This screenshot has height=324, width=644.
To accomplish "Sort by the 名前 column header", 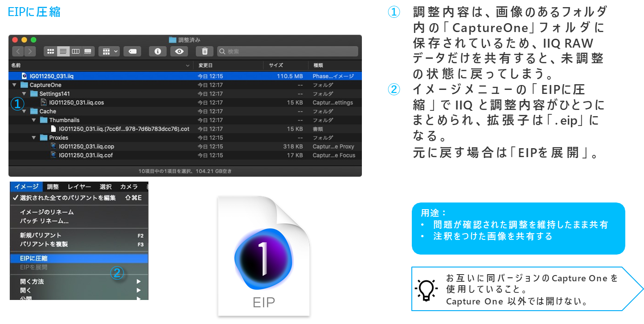I will 16,65.
